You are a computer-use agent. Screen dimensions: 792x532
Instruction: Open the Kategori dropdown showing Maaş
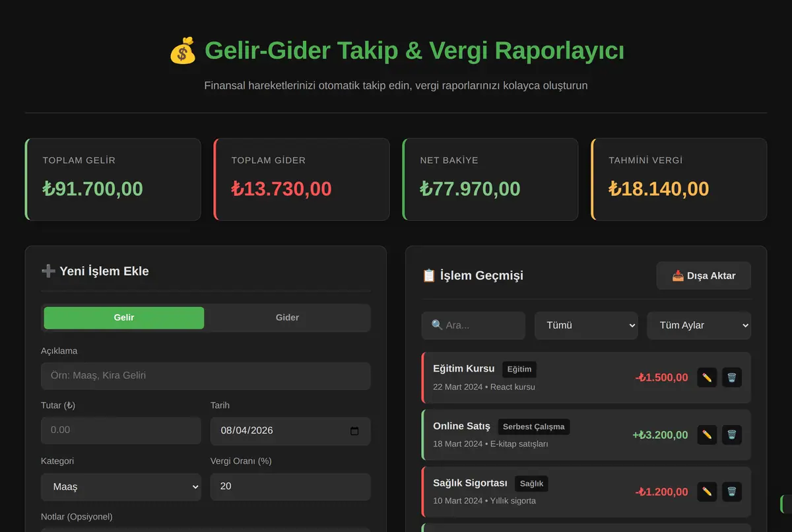(x=121, y=486)
